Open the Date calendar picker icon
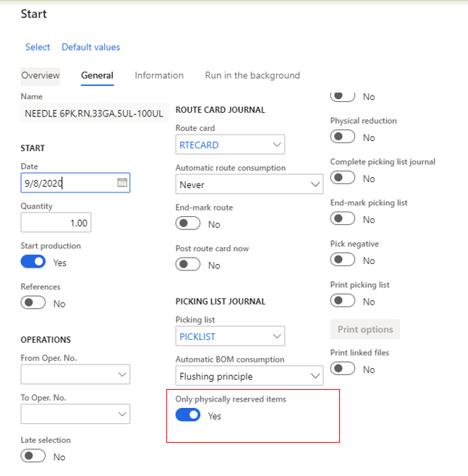This screenshot has height=476, width=468. click(x=122, y=183)
